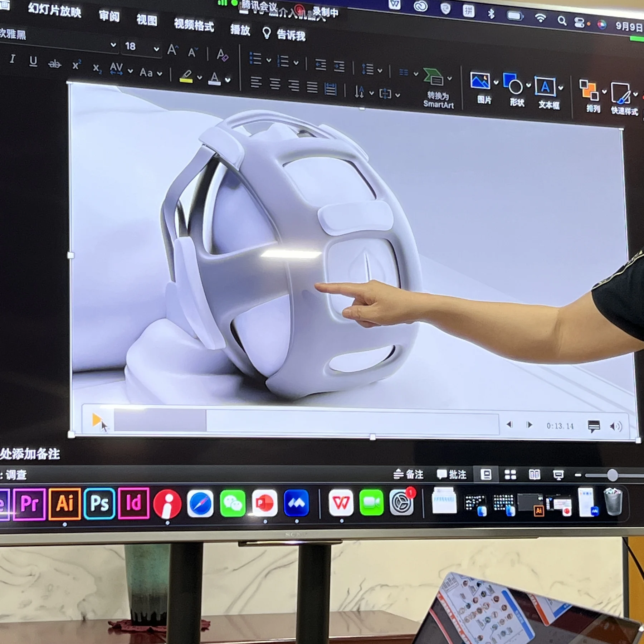Screen dimensions: 644x644
Task: Open the 播放 ribbon tab
Action: coord(240,30)
